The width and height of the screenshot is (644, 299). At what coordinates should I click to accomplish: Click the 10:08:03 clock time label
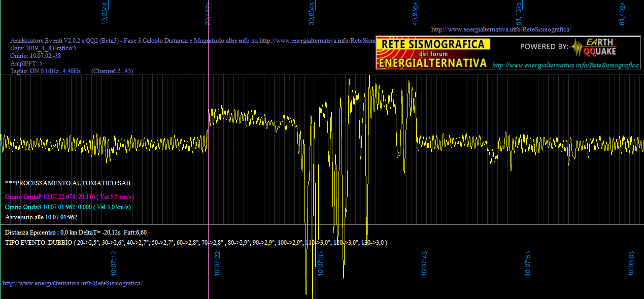pyautogui.click(x=632, y=263)
